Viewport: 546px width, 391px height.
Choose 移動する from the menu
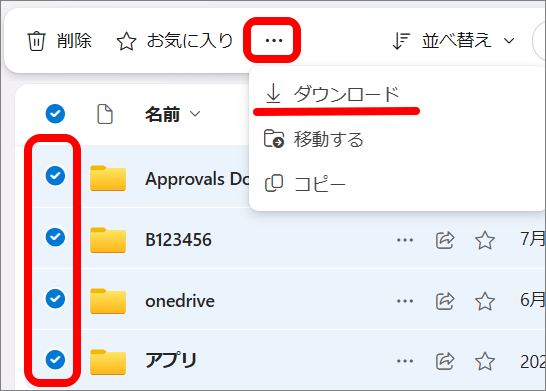[x=329, y=139]
